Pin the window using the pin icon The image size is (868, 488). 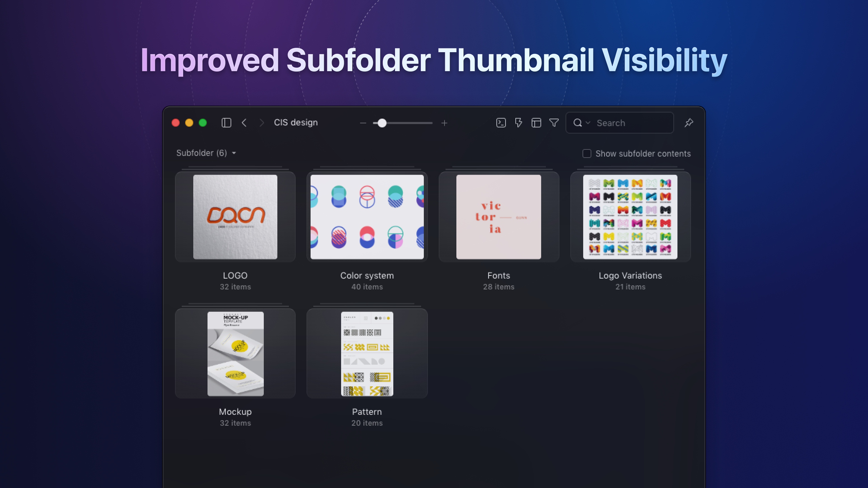[689, 123]
